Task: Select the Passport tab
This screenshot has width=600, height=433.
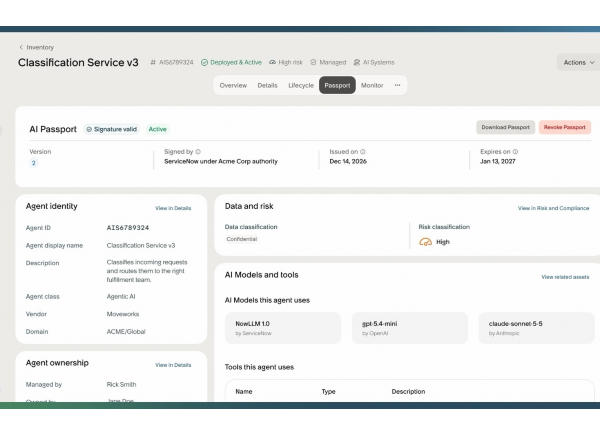Action: click(337, 85)
